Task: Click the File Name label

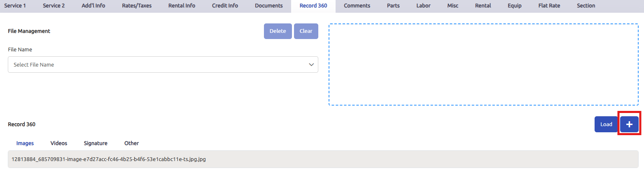Action: [x=20, y=50]
